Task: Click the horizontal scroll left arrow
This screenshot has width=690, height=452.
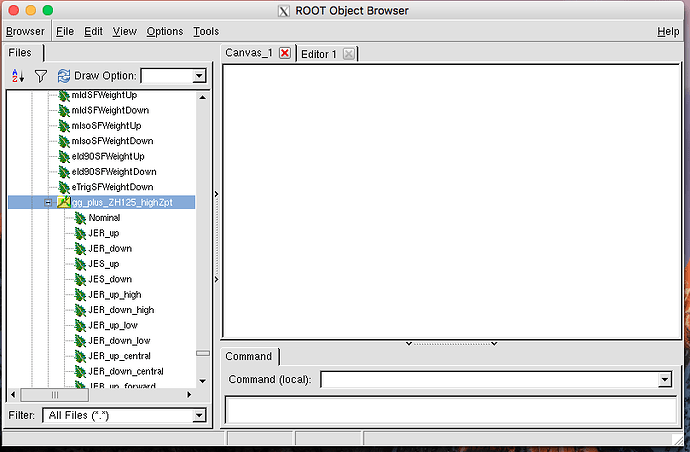Action: (13, 394)
